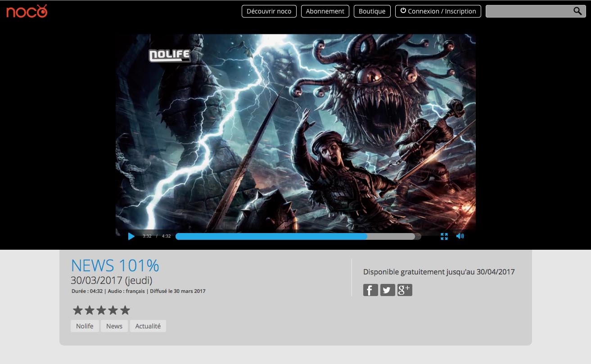
Task: Rate the video one star
Action: click(x=78, y=310)
